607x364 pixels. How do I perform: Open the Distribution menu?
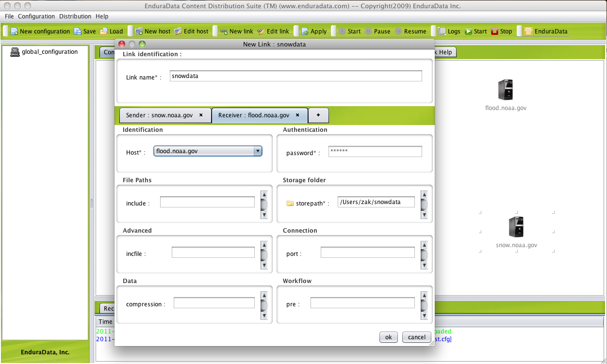click(75, 16)
